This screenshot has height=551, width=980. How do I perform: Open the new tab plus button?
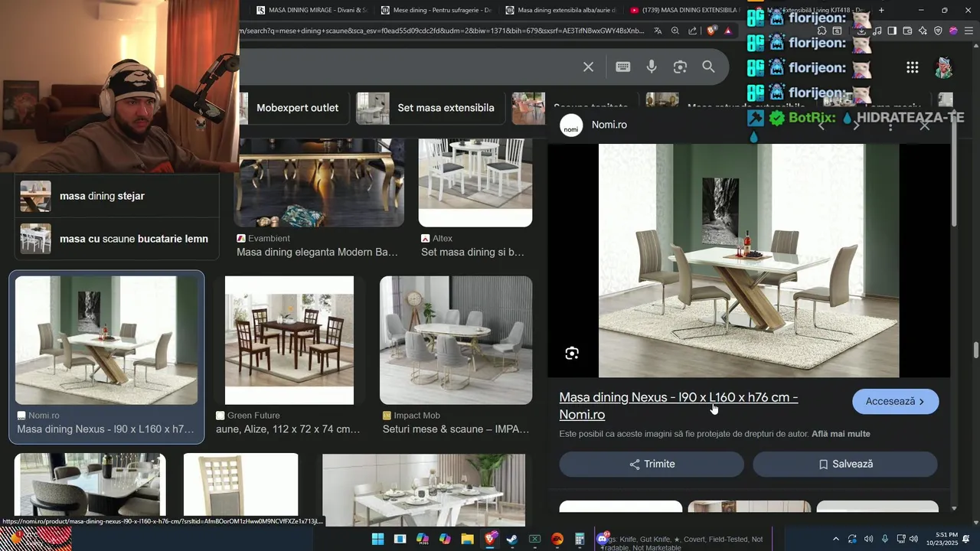[x=881, y=11]
